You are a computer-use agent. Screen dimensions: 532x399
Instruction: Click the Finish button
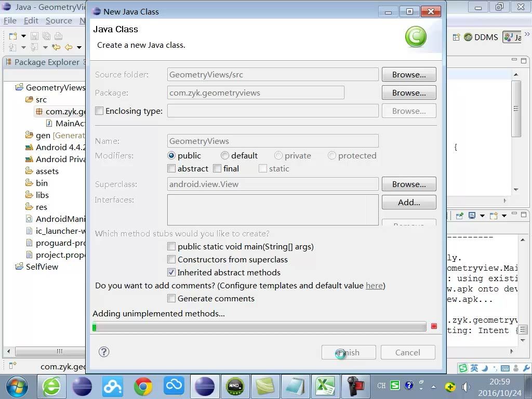(x=349, y=353)
